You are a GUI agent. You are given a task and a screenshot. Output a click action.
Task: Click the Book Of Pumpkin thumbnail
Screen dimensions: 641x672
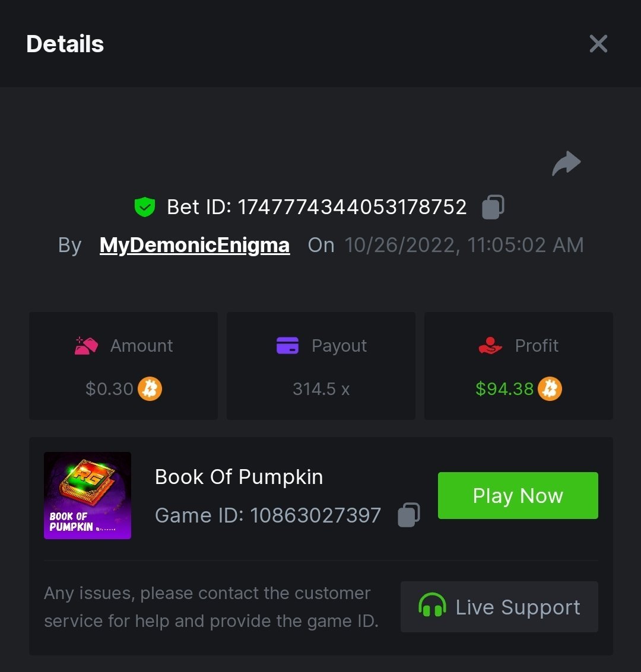coord(87,495)
